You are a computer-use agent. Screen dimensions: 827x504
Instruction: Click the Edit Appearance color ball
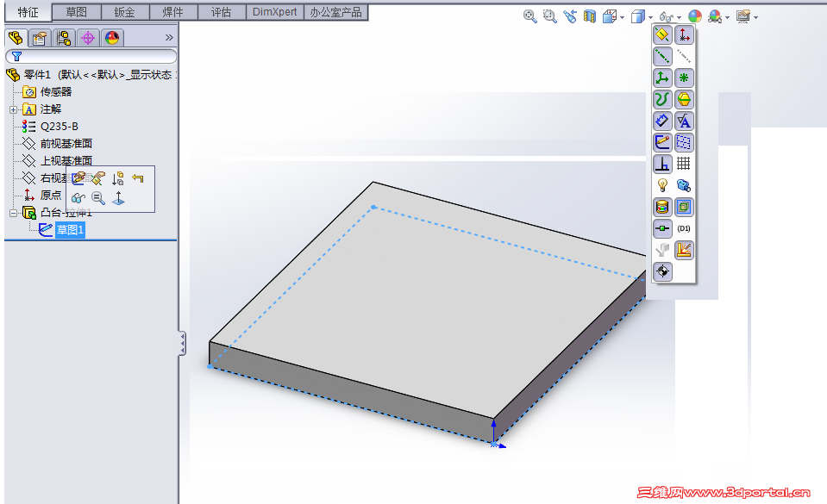(694, 16)
